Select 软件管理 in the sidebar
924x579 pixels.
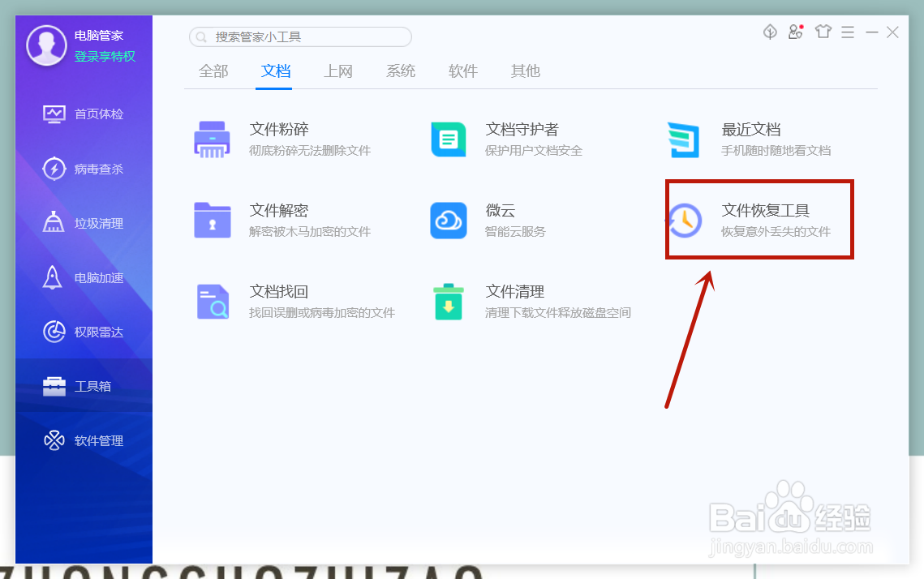pyautogui.click(x=84, y=440)
